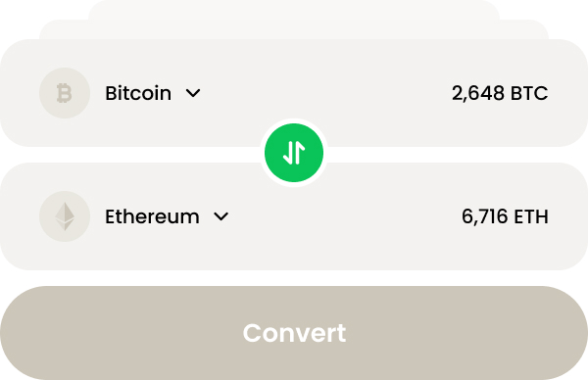Edit the 6,716 ETH amount field

(505, 216)
